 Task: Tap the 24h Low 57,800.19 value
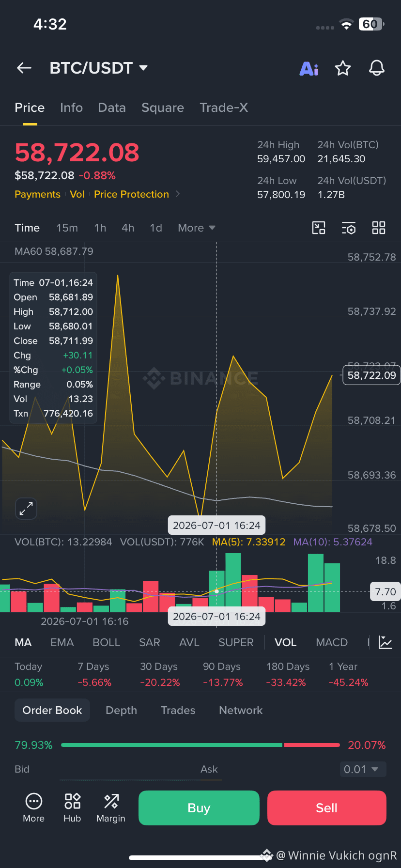[x=281, y=195]
